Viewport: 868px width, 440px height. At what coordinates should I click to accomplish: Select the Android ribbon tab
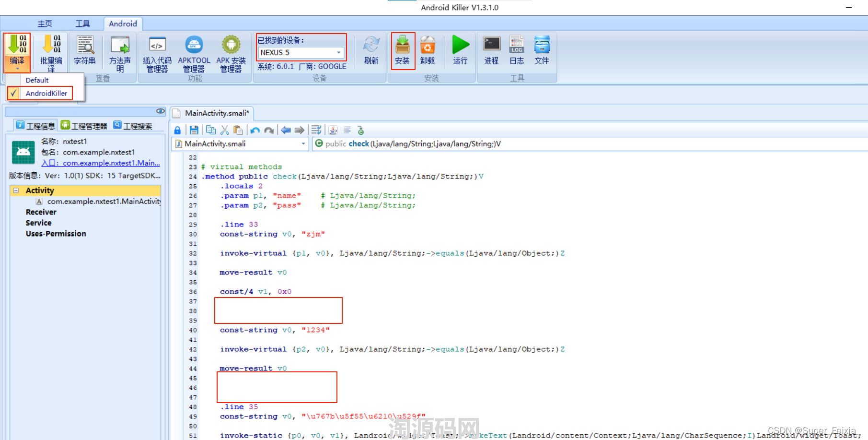123,24
